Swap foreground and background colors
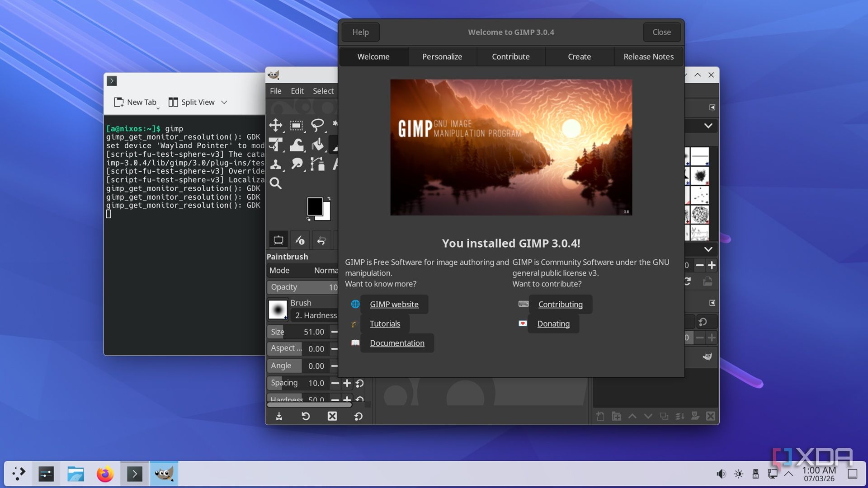This screenshot has width=868, height=488. 329,199
